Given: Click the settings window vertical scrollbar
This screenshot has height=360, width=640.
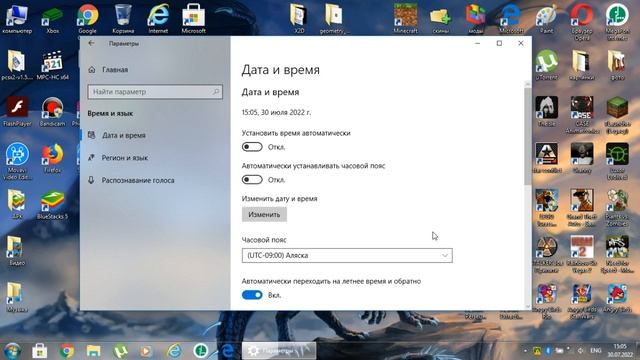Looking at the screenshot, I should 528,135.
